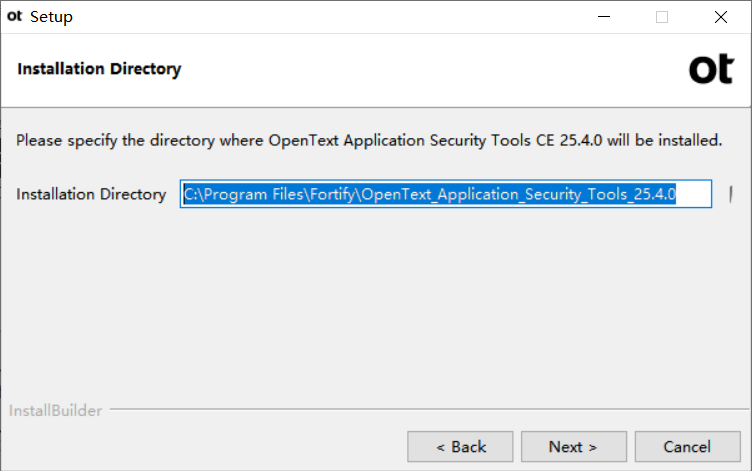The image size is (752, 471).
Task: Place cursor after 25.4.0 in the path field
Action: pyautogui.click(x=677, y=194)
